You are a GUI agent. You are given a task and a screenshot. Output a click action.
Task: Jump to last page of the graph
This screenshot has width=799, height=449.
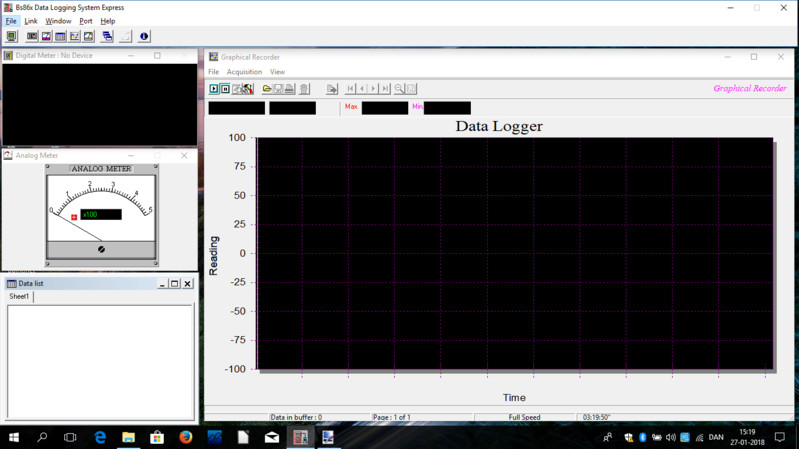[x=385, y=89]
